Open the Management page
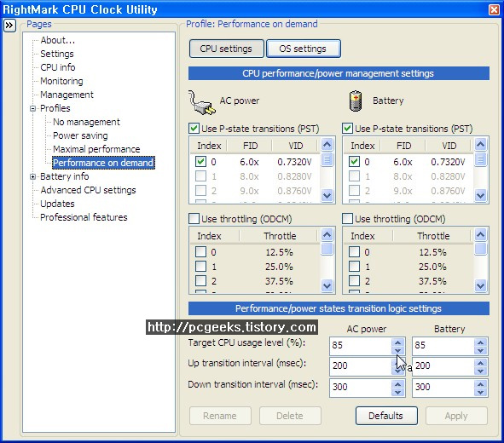 [67, 95]
